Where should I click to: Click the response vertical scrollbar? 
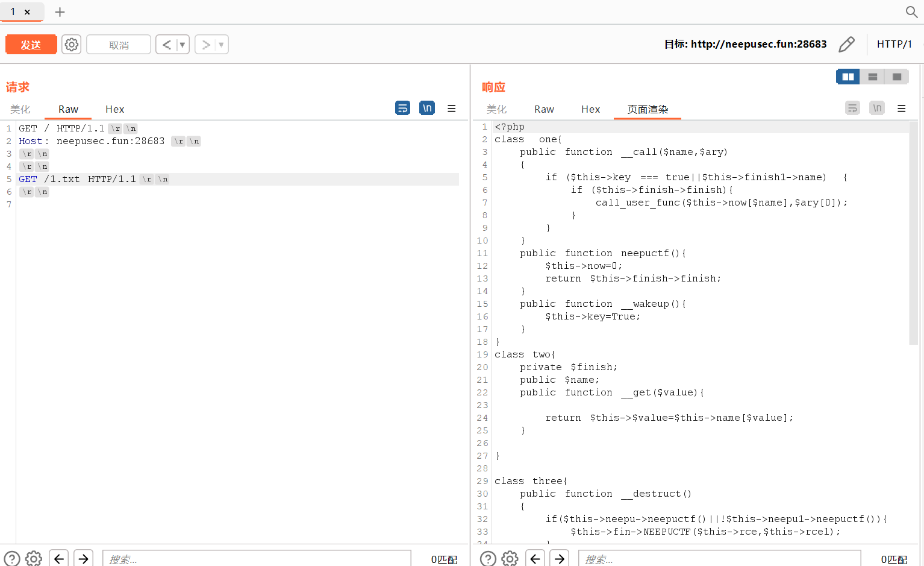tap(913, 233)
